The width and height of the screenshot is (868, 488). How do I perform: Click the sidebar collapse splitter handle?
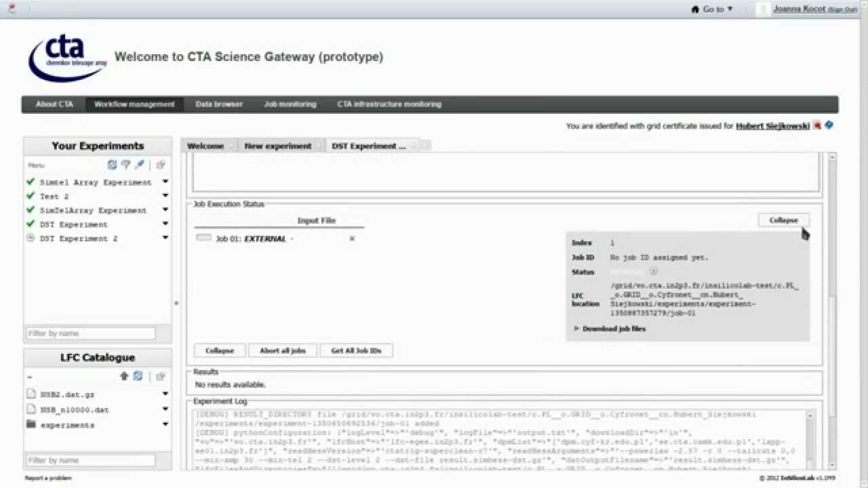176,303
